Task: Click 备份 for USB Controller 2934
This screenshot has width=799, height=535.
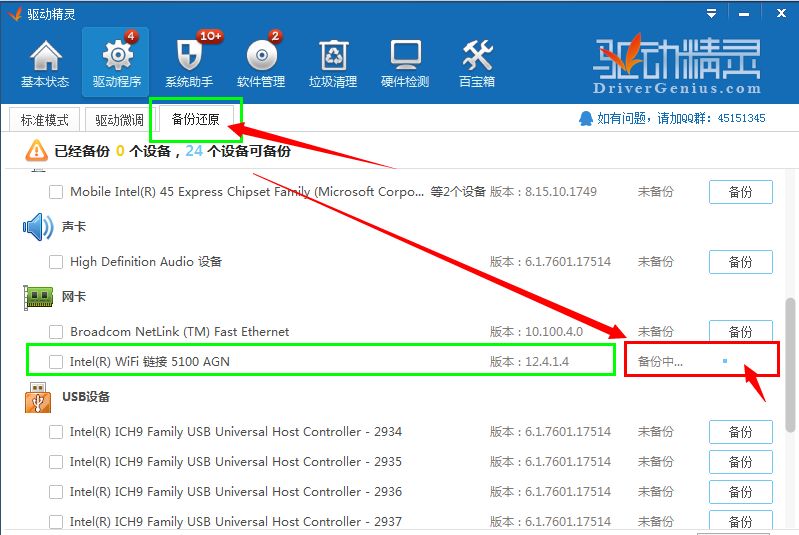Action: click(x=740, y=432)
